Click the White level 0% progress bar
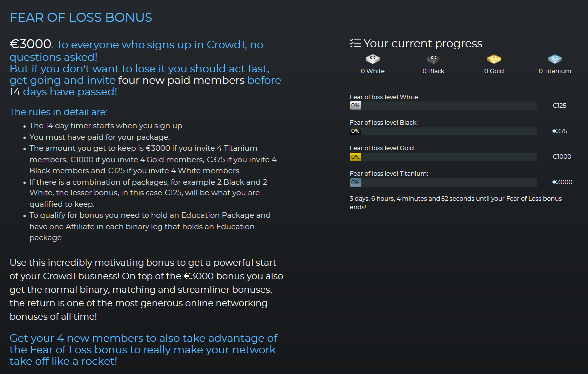 pos(443,106)
